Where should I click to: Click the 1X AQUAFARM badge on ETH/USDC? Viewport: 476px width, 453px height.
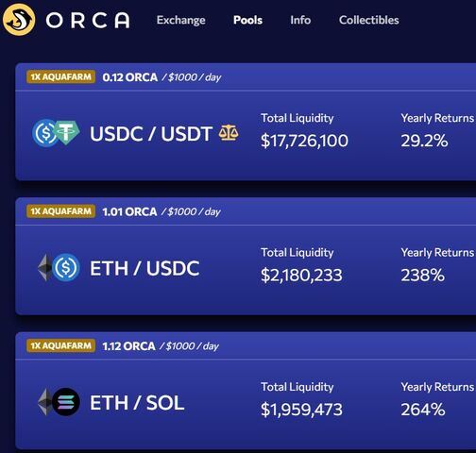pos(61,211)
